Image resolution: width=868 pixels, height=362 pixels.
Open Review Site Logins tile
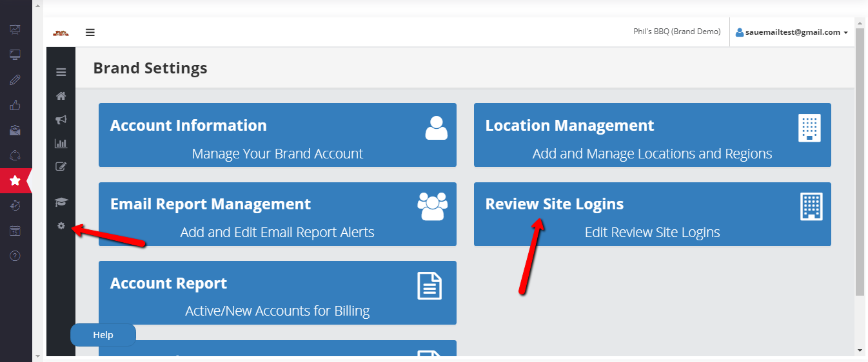[652, 214]
